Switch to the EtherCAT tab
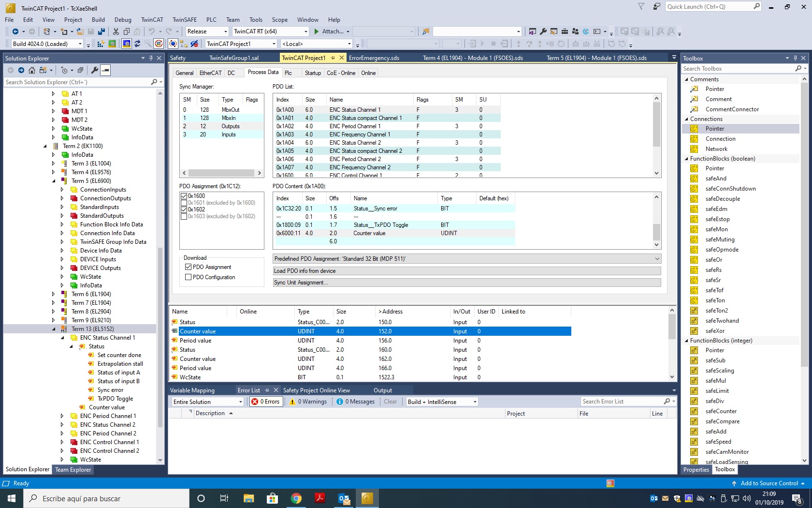812x508 pixels. [210, 73]
